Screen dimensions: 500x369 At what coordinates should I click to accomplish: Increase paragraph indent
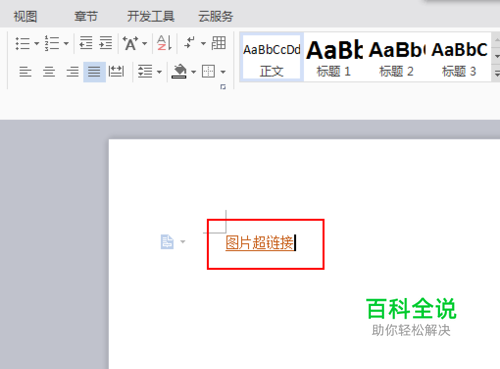(x=106, y=43)
